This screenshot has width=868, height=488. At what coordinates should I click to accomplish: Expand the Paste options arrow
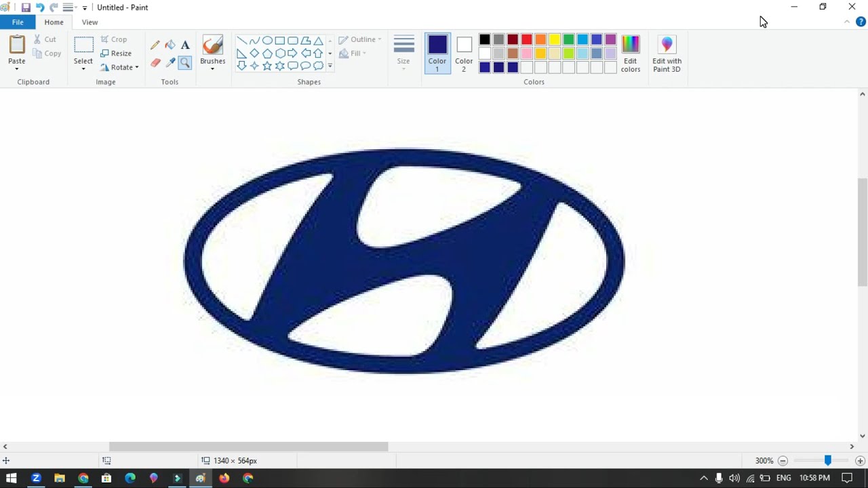17,68
